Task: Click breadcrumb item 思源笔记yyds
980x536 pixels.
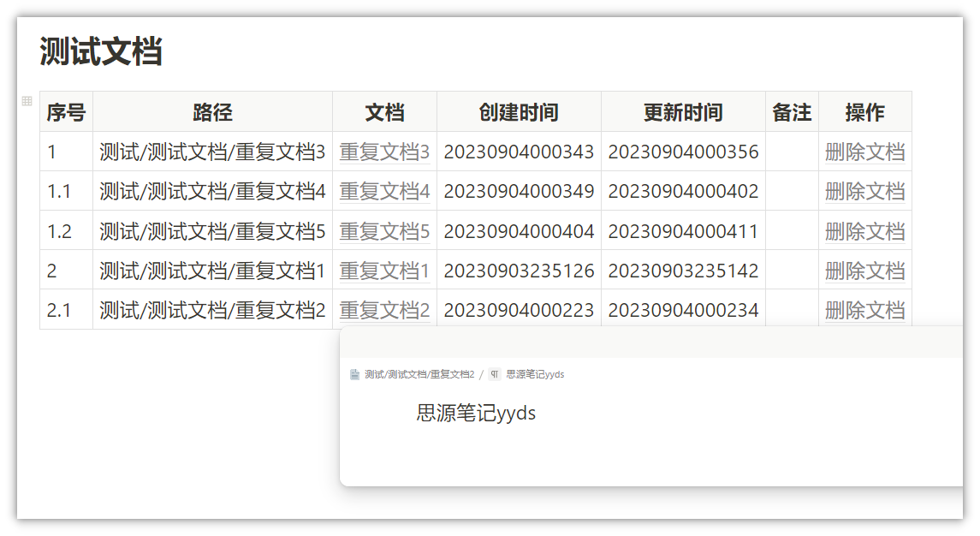Action: [x=535, y=375]
